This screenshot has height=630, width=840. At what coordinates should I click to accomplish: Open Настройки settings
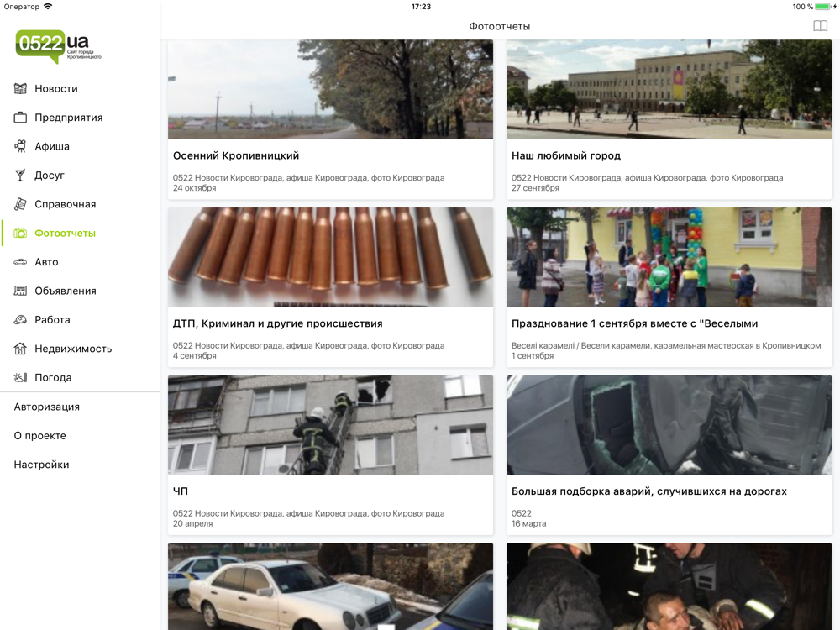click(x=41, y=465)
